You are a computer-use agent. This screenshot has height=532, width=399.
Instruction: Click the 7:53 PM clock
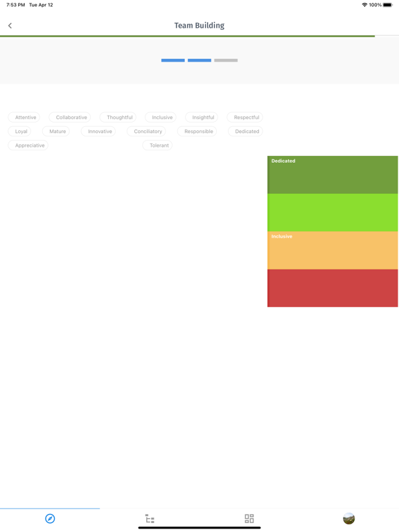[16, 5]
